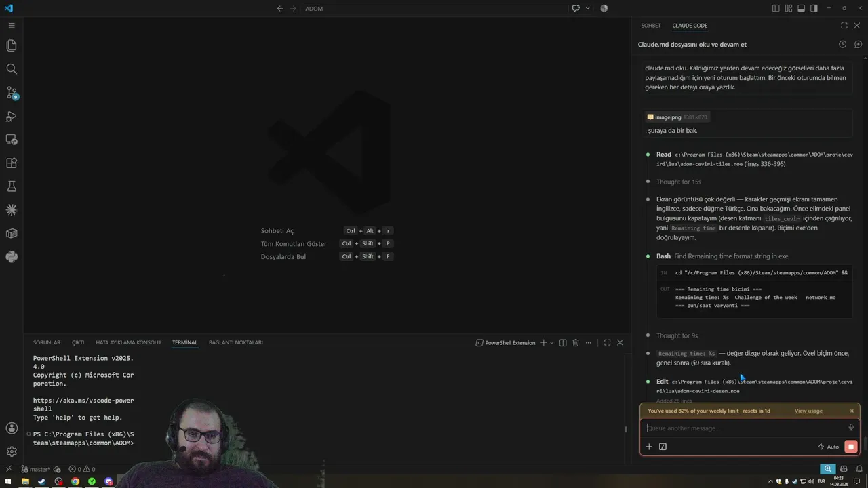Open File Explorer from the taskbar
This screenshot has width=868, height=488.
[x=25, y=481]
